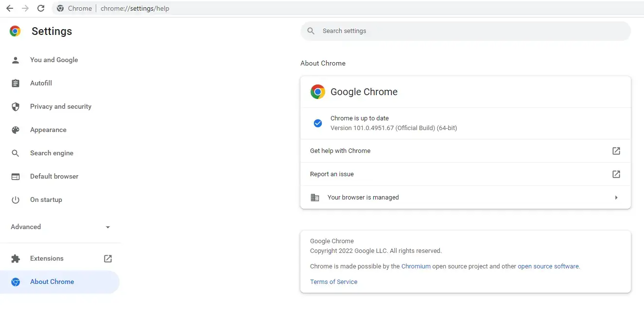Go to Privacy and security settings
The width and height of the screenshot is (644, 316).
[x=60, y=107]
